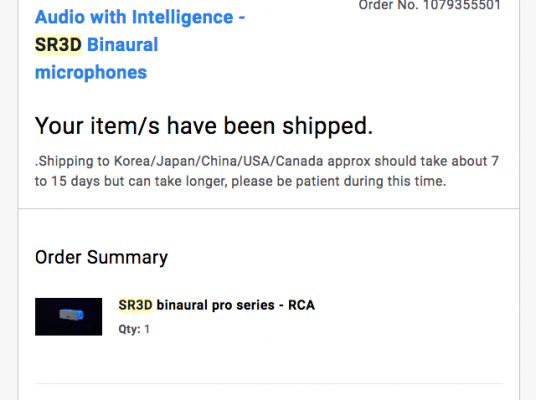This screenshot has height=400, width=536.
Task: Click the blue microphones link text
Action: point(91,72)
